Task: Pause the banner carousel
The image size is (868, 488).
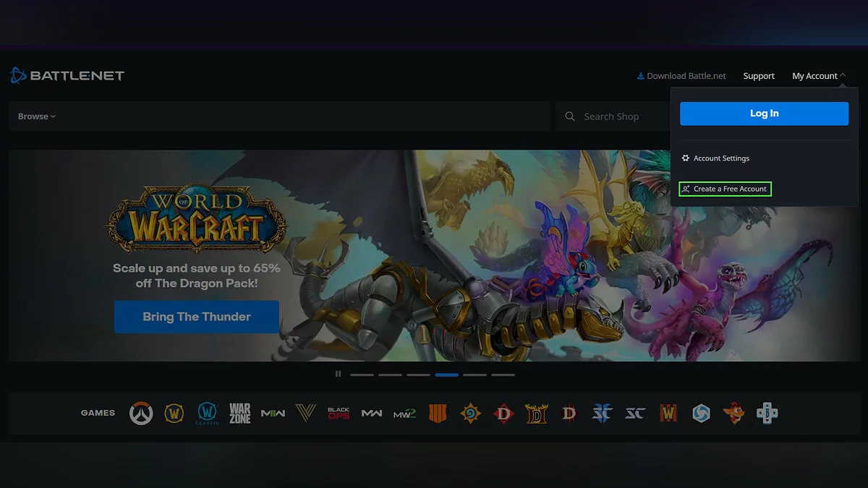Action: click(x=338, y=374)
